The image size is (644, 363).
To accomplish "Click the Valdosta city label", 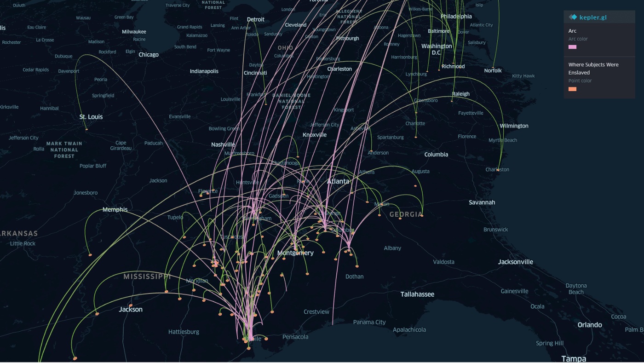I will point(443,262).
